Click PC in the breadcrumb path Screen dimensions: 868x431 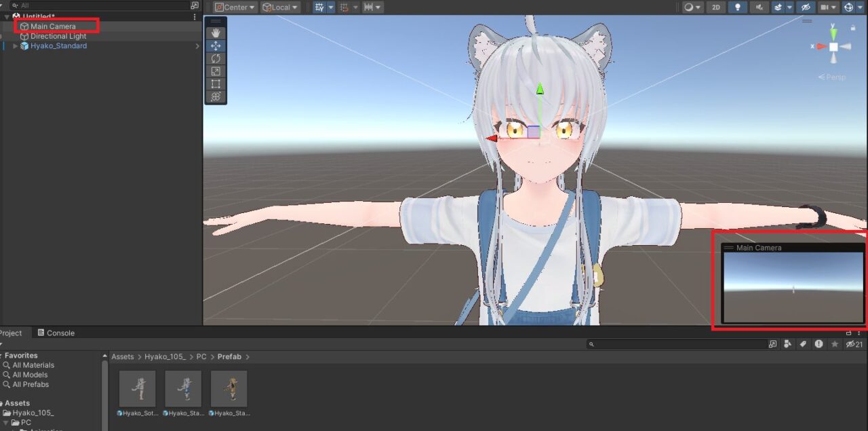(x=201, y=356)
